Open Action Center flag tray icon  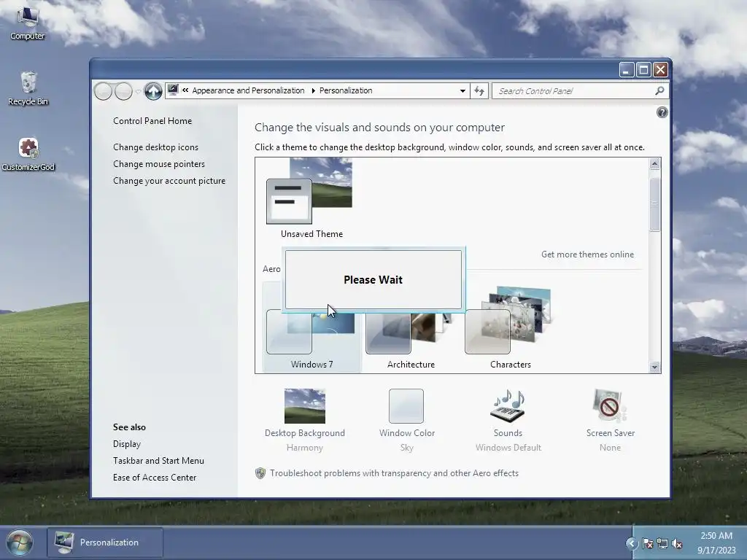click(x=648, y=543)
